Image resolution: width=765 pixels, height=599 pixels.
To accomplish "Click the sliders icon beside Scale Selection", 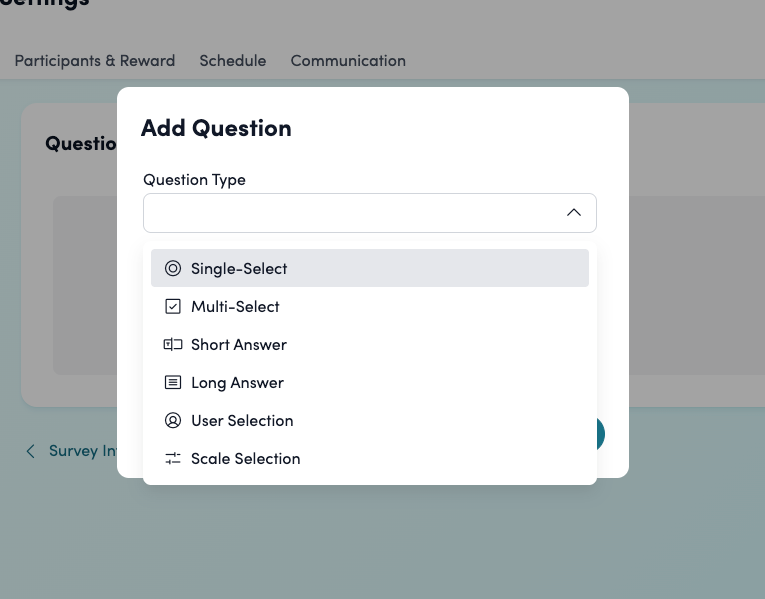I will [173, 458].
